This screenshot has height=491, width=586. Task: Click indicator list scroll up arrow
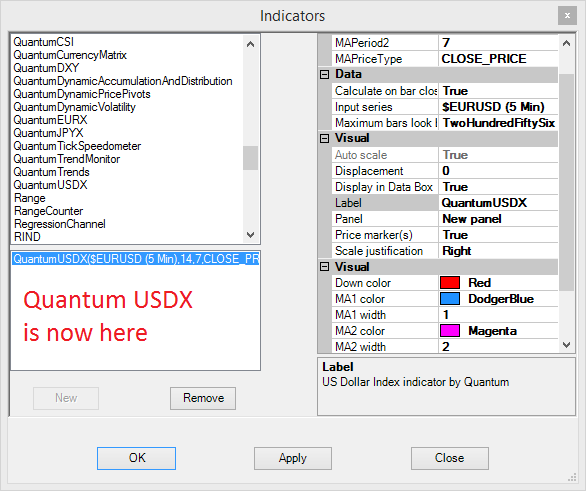[250, 44]
